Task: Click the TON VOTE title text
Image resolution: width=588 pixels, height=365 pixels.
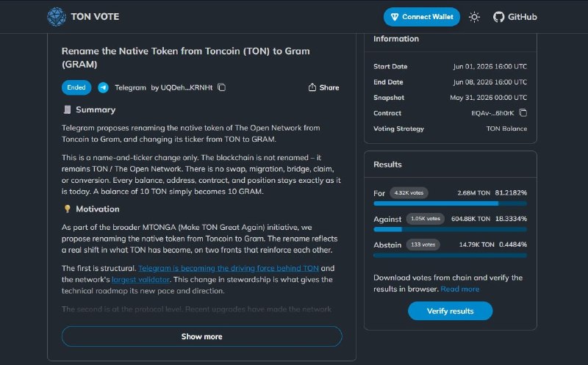Action: click(95, 17)
